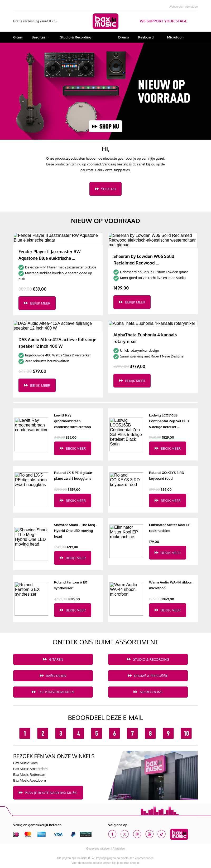Open the Drums & Percussie category button
Screen dimensions: 211x868
[x=148, y=676]
